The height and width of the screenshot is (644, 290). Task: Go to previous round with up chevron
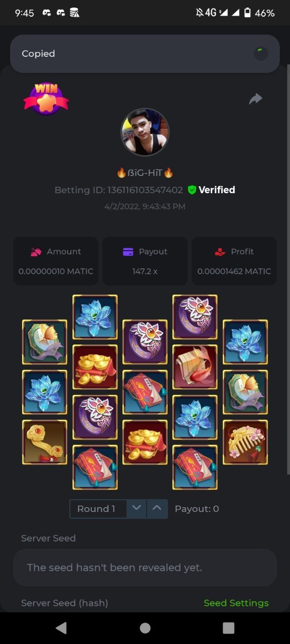click(157, 509)
